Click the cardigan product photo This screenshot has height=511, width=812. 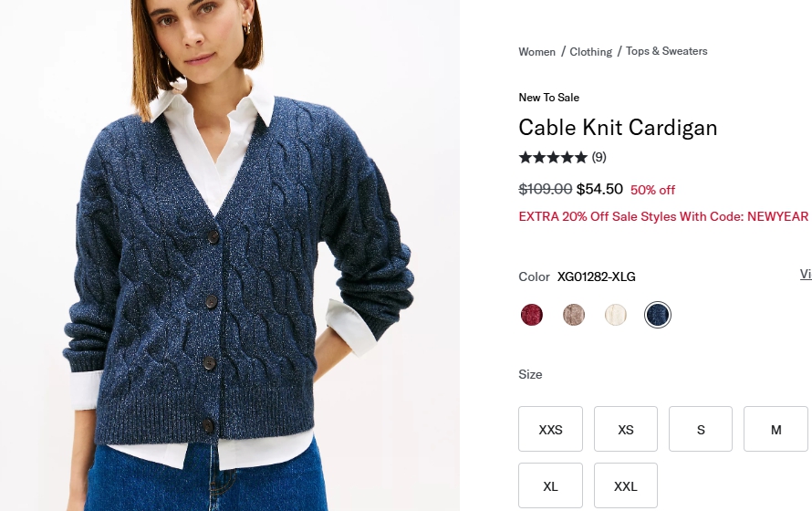[x=230, y=255]
